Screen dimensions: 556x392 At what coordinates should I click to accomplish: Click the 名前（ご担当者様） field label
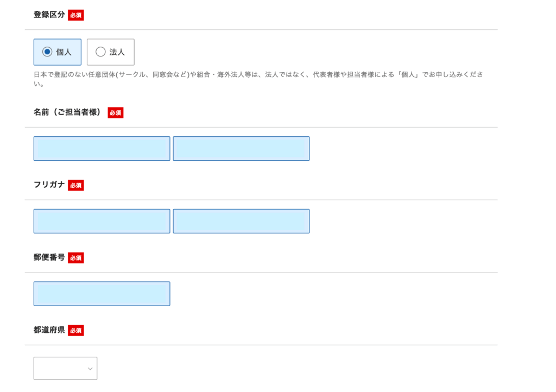click(68, 112)
